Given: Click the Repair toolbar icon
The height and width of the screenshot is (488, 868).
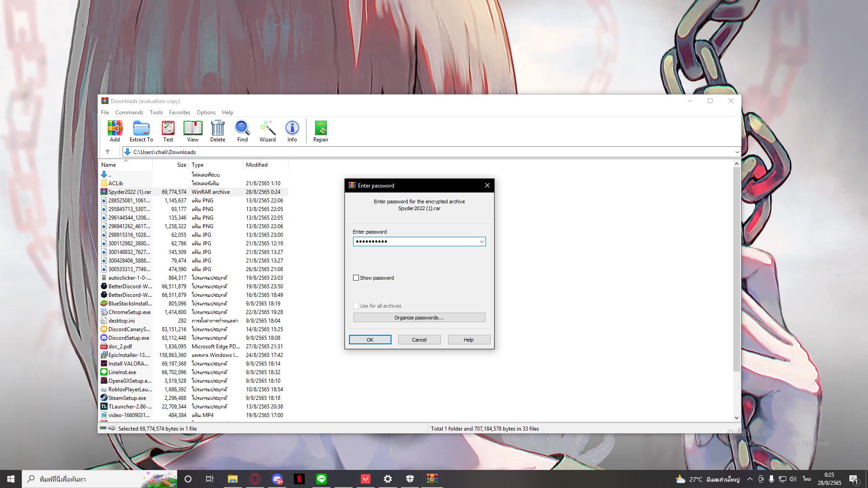Looking at the screenshot, I should [321, 129].
